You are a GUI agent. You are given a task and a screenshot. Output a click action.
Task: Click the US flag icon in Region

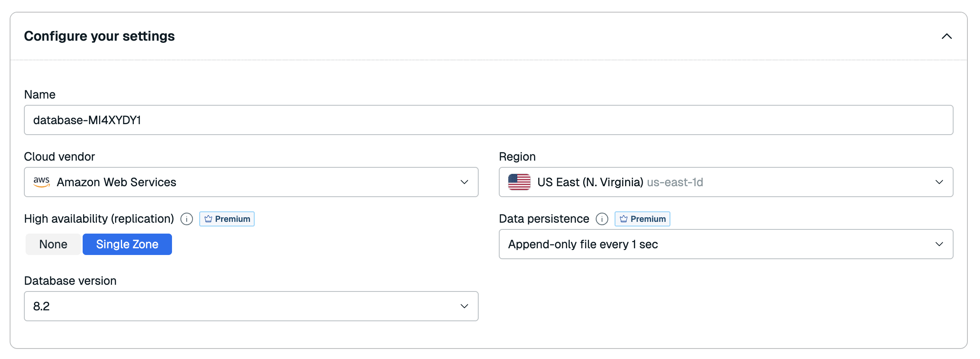[x=519, y=182]
